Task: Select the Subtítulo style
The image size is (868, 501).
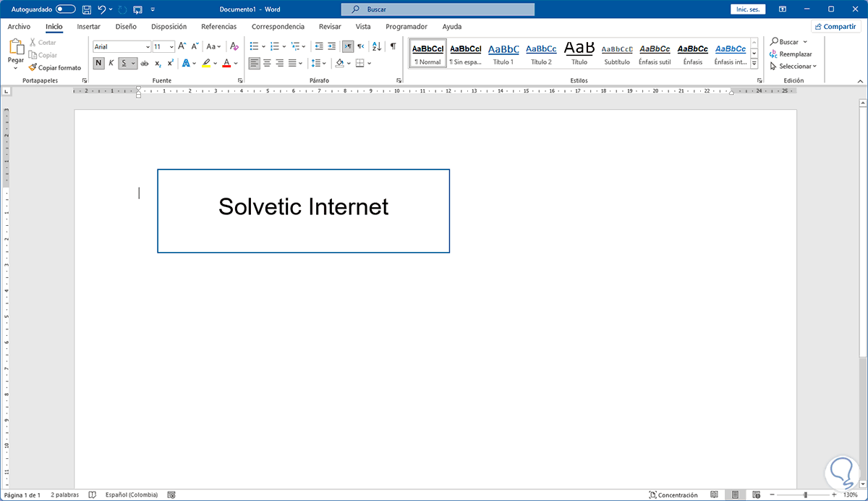Action: pos(617,53)
